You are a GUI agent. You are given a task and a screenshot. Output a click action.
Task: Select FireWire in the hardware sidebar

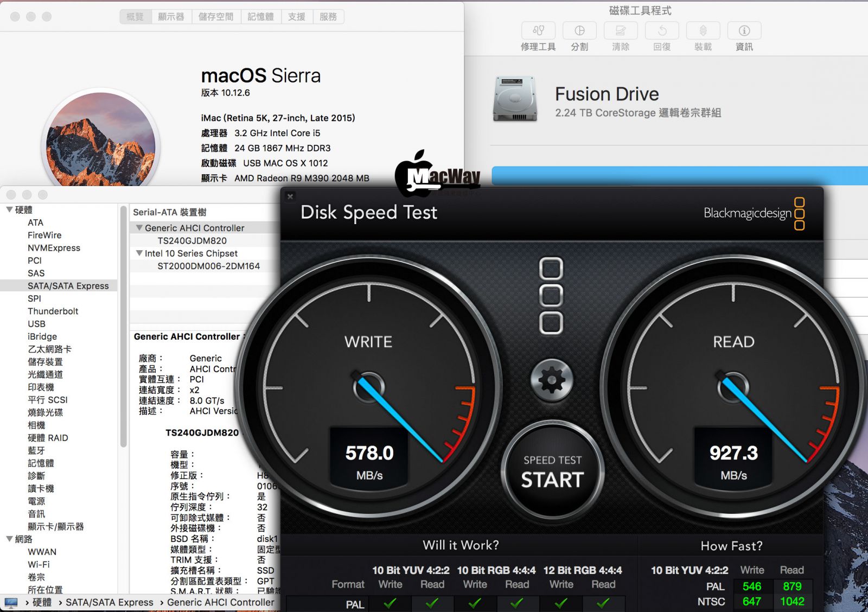pos(44,235)
